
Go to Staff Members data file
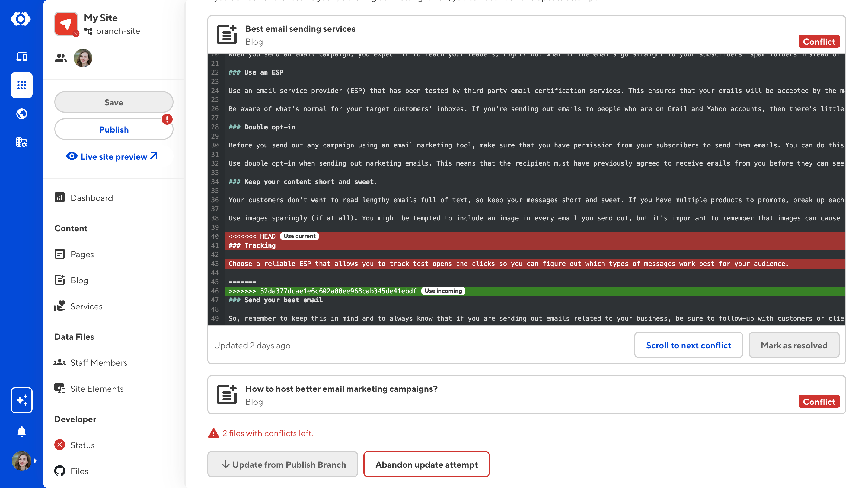[98, 363]
